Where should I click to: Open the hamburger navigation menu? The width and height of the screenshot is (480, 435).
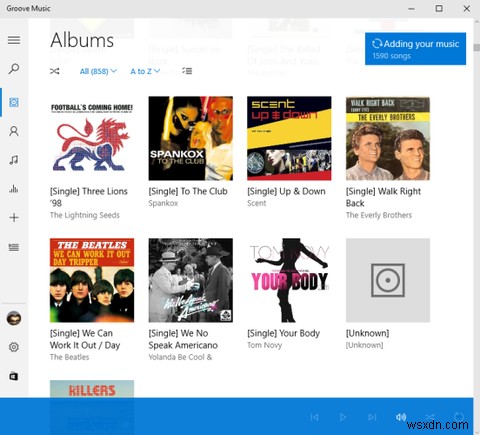pyautogui.click(x=14, y=40)
